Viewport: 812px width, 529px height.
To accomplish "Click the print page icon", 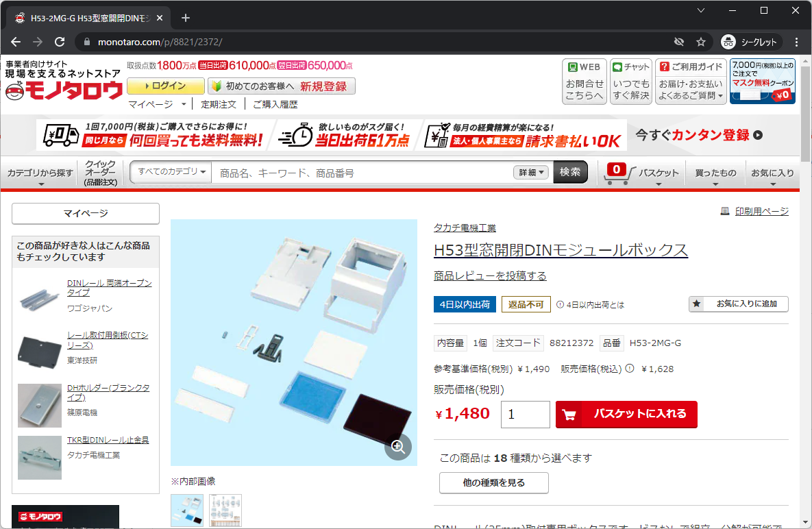I will tap(725, 211).
